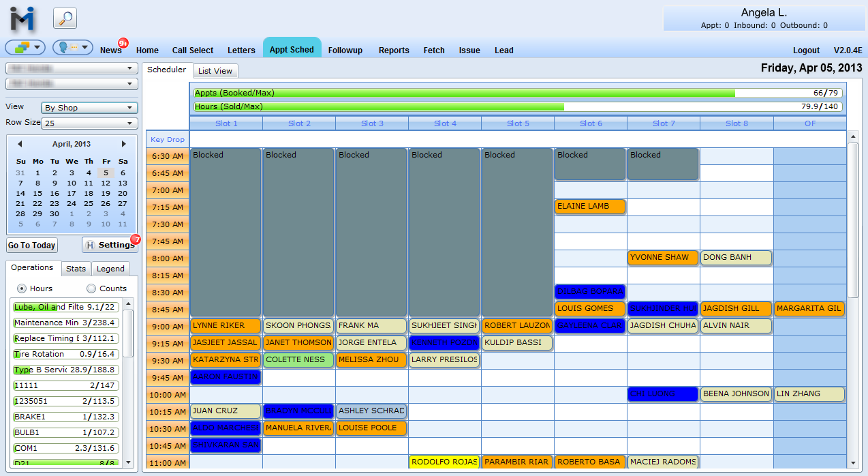Open the first blurred dropdown at top left
The image size is (868, 476).
pyautogui.click(x=72, y=68)
